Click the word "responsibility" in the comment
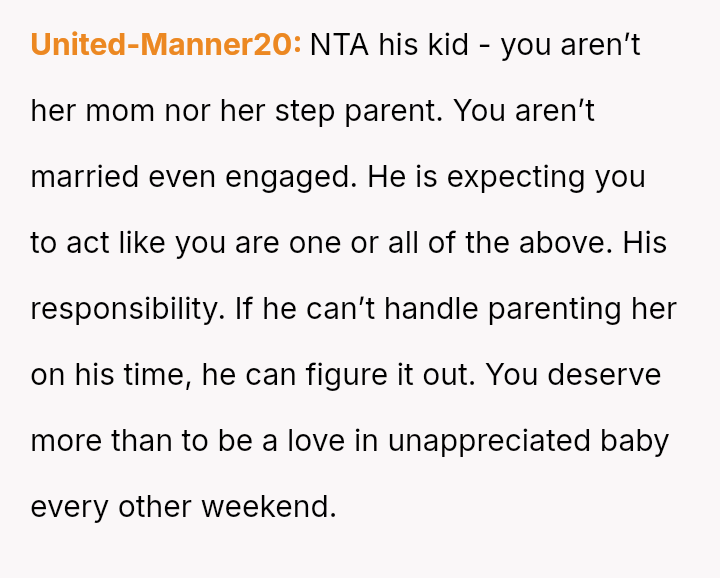Screen dimensions: 720x578 (125, 309)
